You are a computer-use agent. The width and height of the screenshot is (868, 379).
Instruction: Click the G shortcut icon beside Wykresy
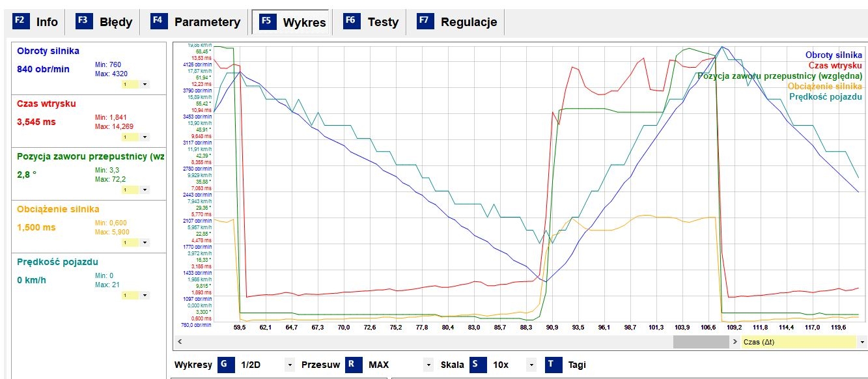pyautogui.click(x=225, y=365)
